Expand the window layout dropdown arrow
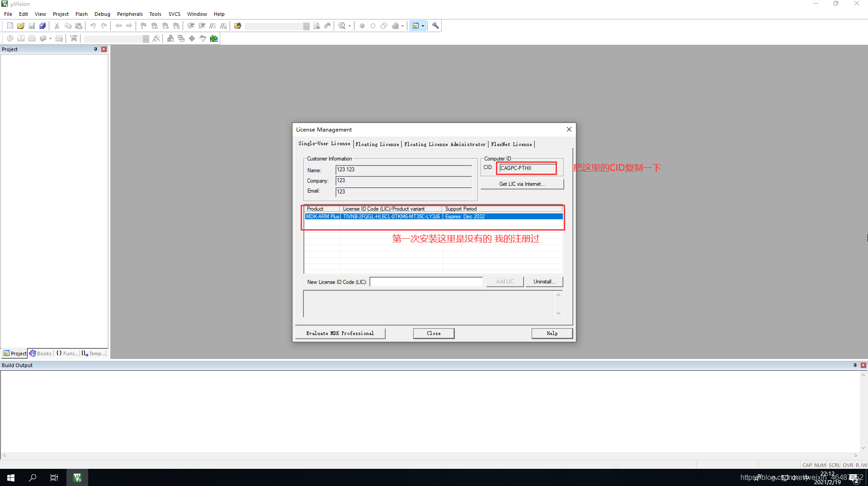The height and width of the screenshot is (486, 868). [x=423, y=26]
